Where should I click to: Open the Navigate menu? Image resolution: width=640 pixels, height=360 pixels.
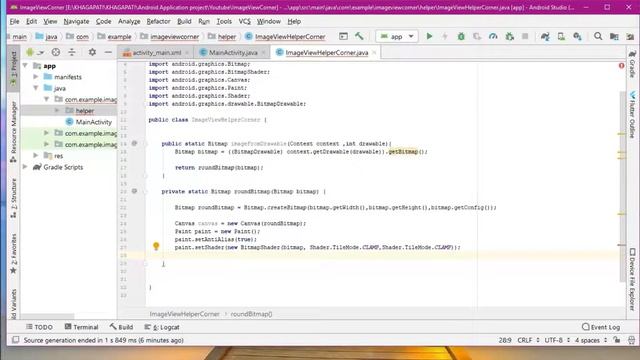tap(76, 21)
